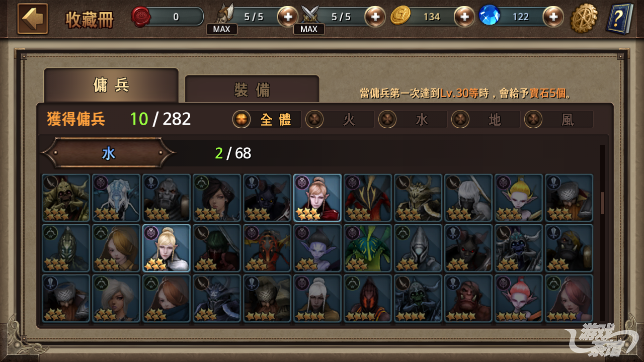This screenshot has height=362, width=644.
Task: Select the 水 element filter
Action: [413, 120]
